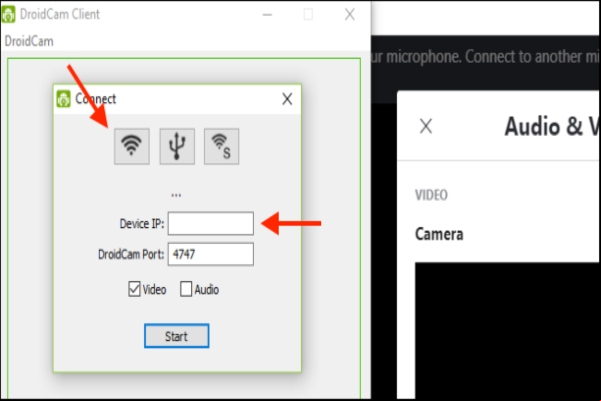
Task: Enable the Audio checkbox
Action: pyautogui.click(x=186, y=289)
